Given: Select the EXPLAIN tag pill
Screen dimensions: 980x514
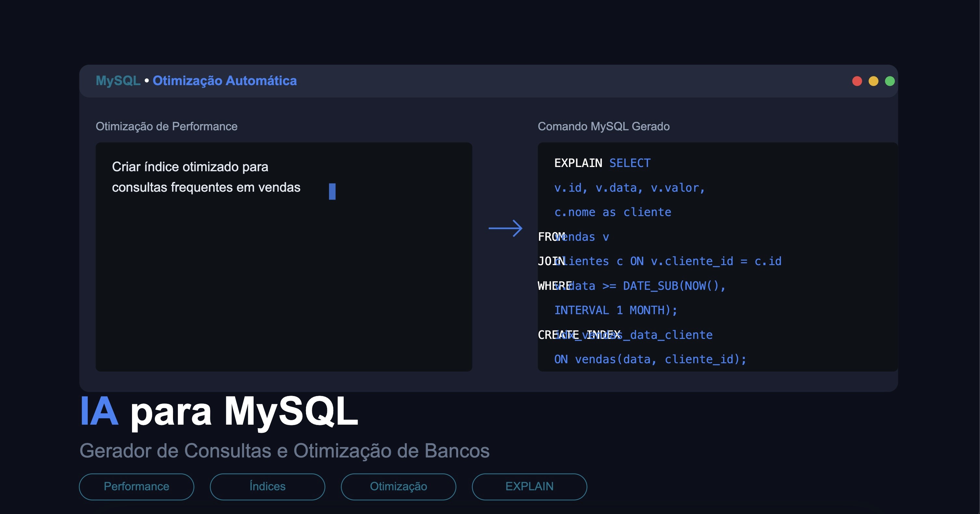Looking at the screenshot, I should 529,487.
